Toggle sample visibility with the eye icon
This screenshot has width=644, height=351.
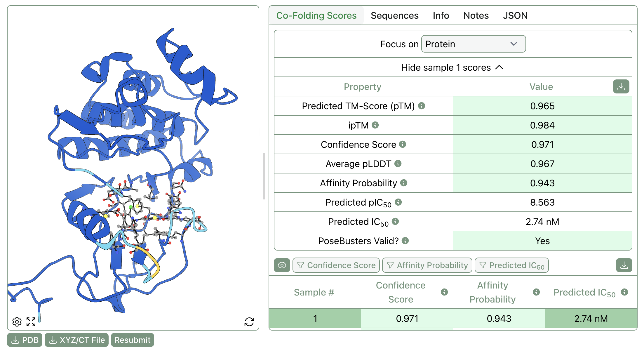282,265
